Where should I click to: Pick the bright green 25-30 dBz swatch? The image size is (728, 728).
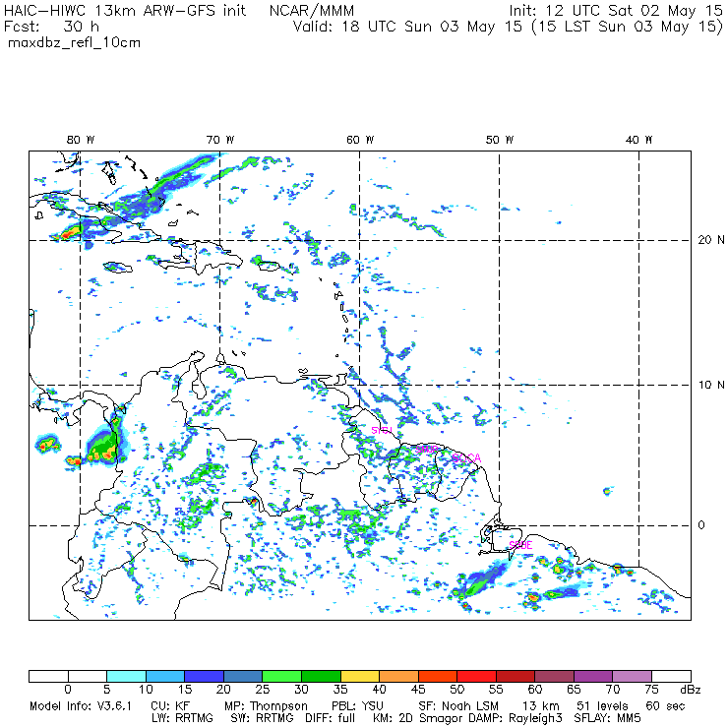coord(281,676)
